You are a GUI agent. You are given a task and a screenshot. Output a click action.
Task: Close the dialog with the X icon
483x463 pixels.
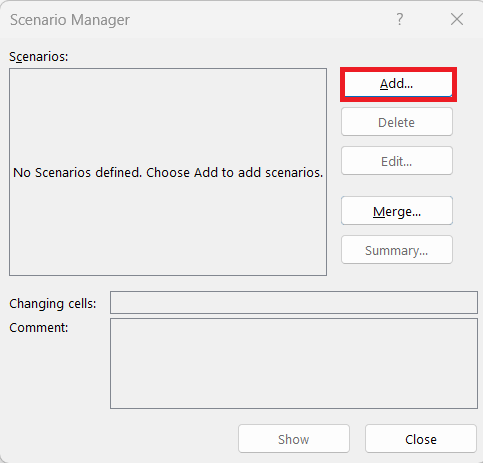tap(457, 19)
